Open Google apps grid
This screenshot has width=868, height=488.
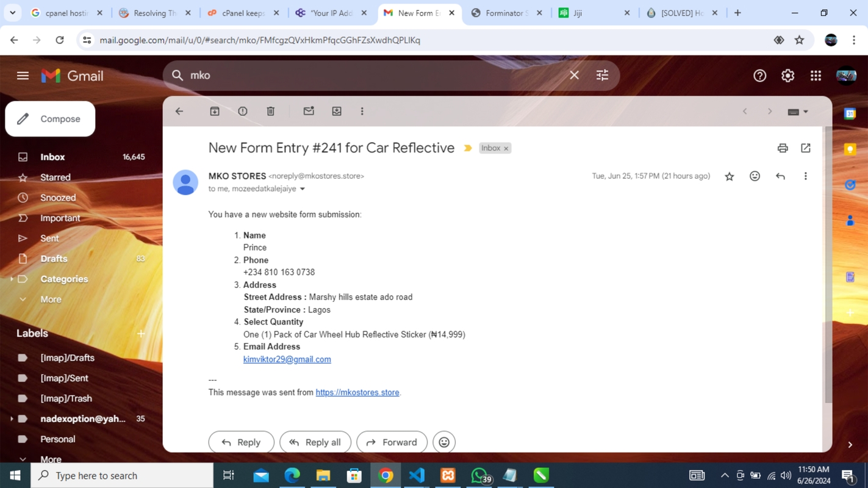pyautogui.click(x=816, y=76)
